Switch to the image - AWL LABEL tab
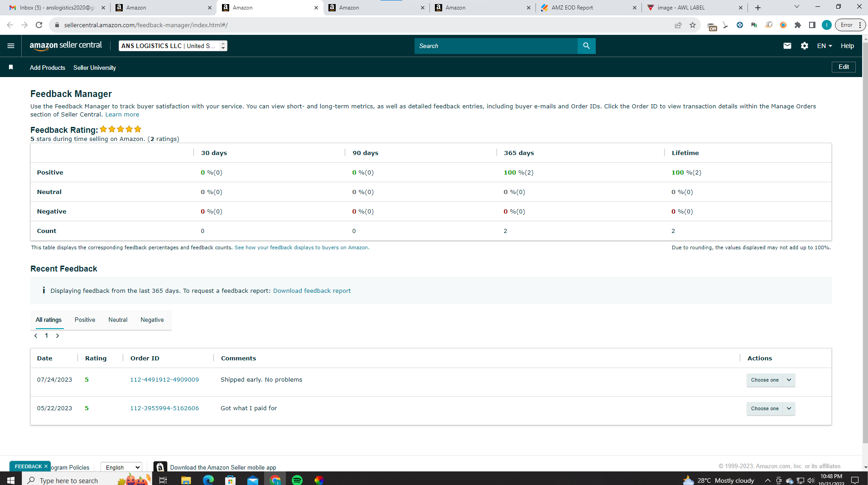The width and height of the screenshot is (868, 485). pos(694,8)
